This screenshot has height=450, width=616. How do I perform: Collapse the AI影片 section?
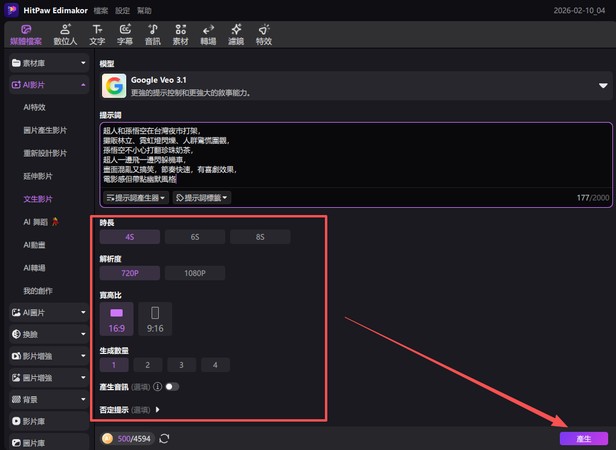(49, 84)
